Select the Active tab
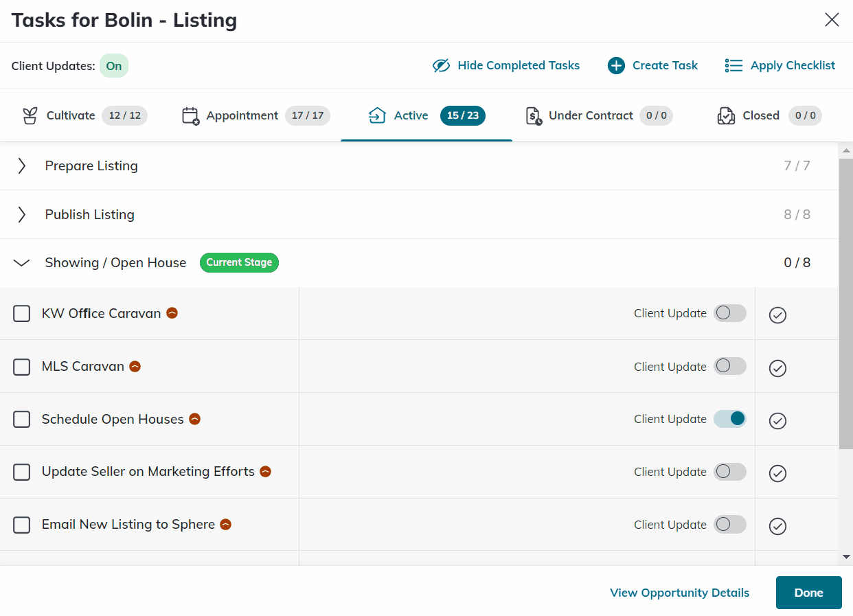This screenshot has width=853, height=616. (x=427, y=115)
